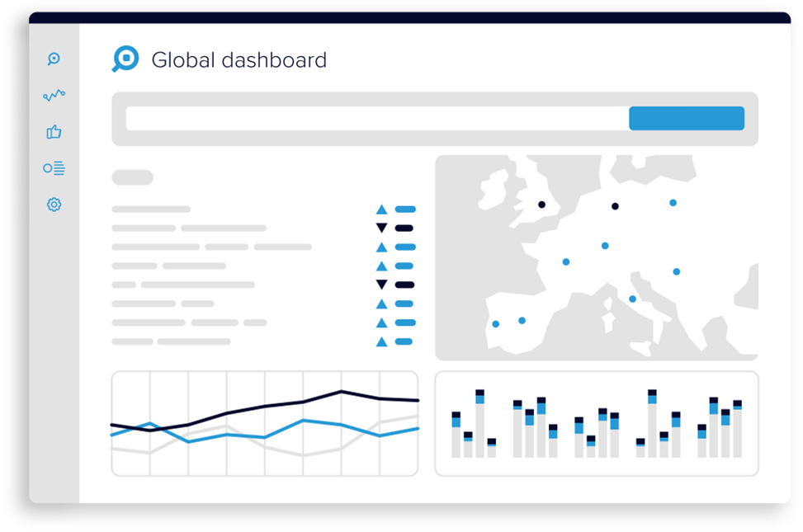Click the Global dashboard logo icon
This screenshot has height=532, width=803.
coord(125,59)
